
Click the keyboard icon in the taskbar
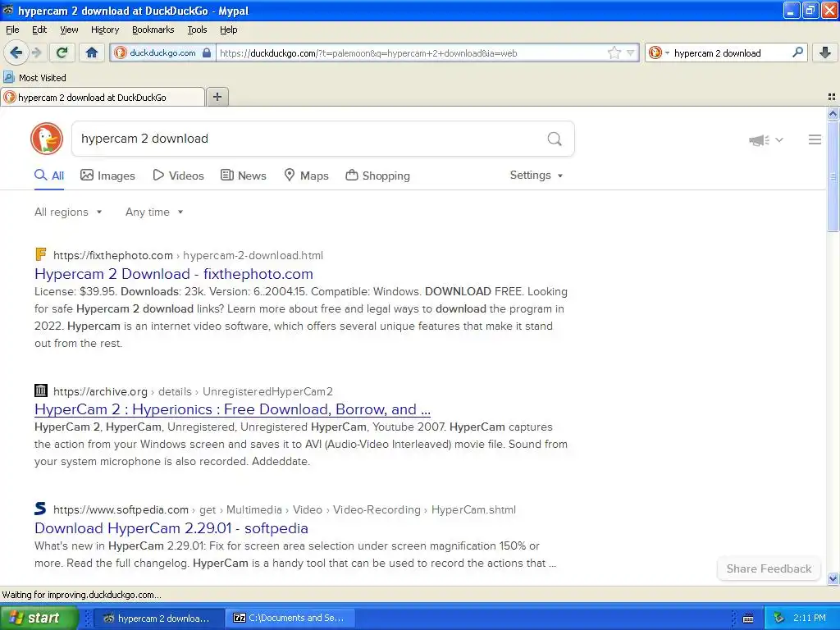tap(748, 619)
